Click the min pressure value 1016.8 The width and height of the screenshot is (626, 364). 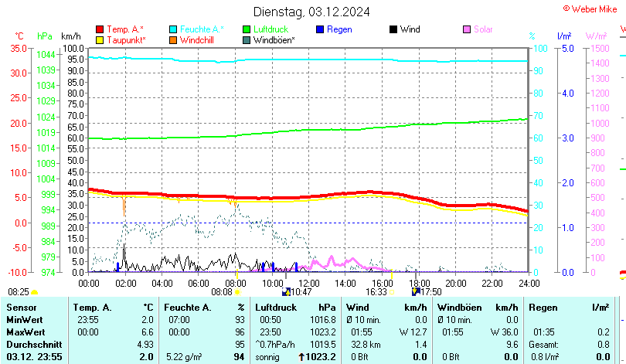click(x=323, y=320)
